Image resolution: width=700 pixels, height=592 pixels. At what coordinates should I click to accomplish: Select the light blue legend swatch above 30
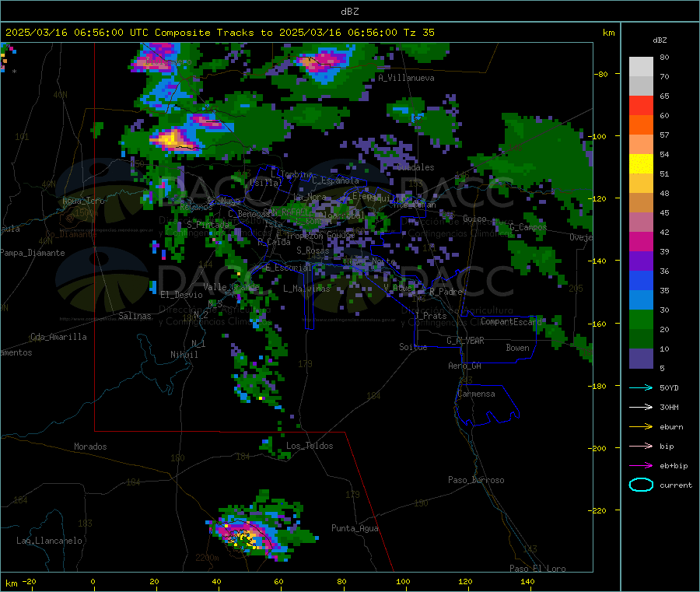tap(641, 300)
